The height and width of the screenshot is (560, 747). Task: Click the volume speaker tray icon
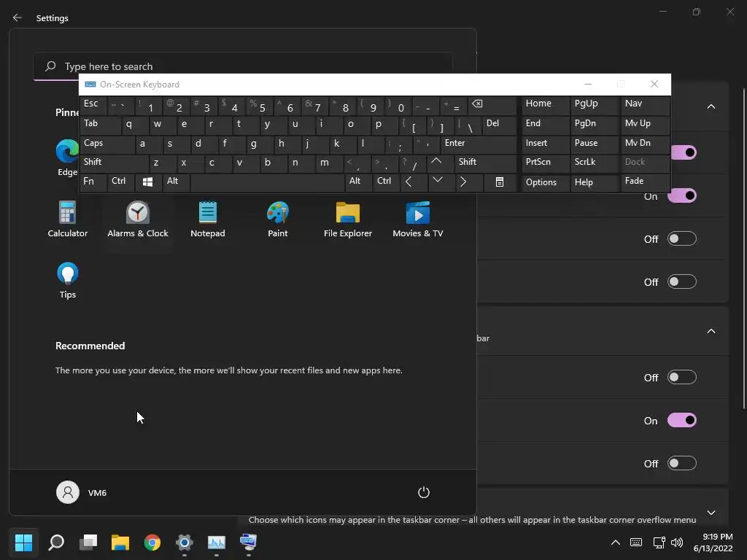pyautogui.click(x=676, y=542)
